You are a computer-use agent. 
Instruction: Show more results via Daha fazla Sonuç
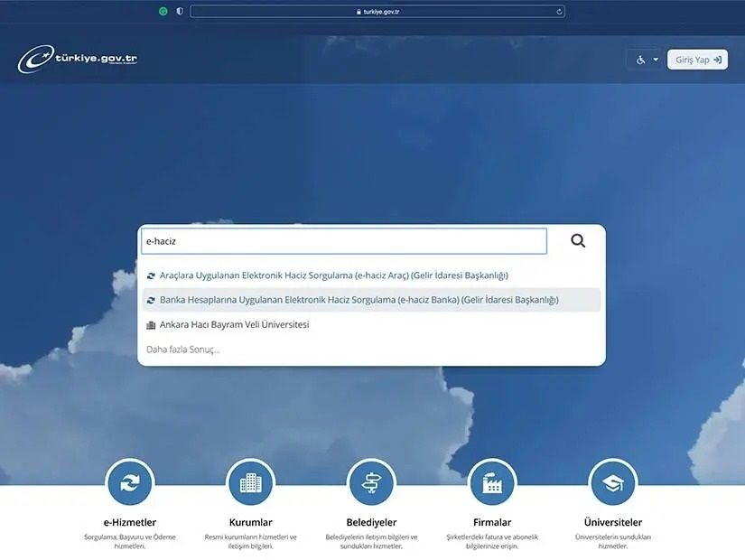pos(183,350)
